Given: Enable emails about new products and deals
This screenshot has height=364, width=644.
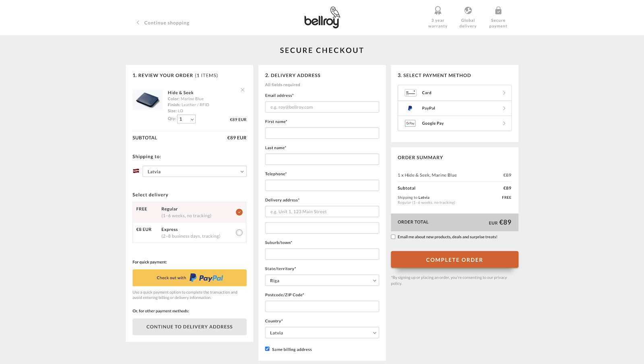Looking at the screenshot, I should click(393, 236).
